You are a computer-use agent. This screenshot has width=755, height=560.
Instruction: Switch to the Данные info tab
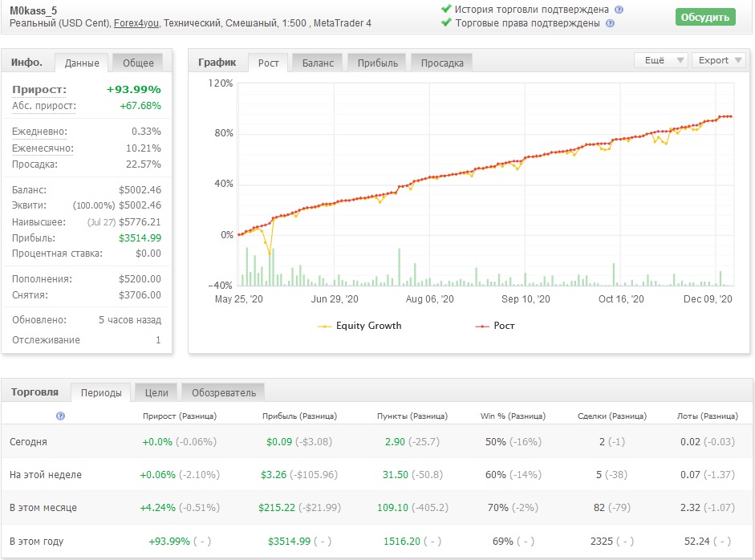click(82, 63)
